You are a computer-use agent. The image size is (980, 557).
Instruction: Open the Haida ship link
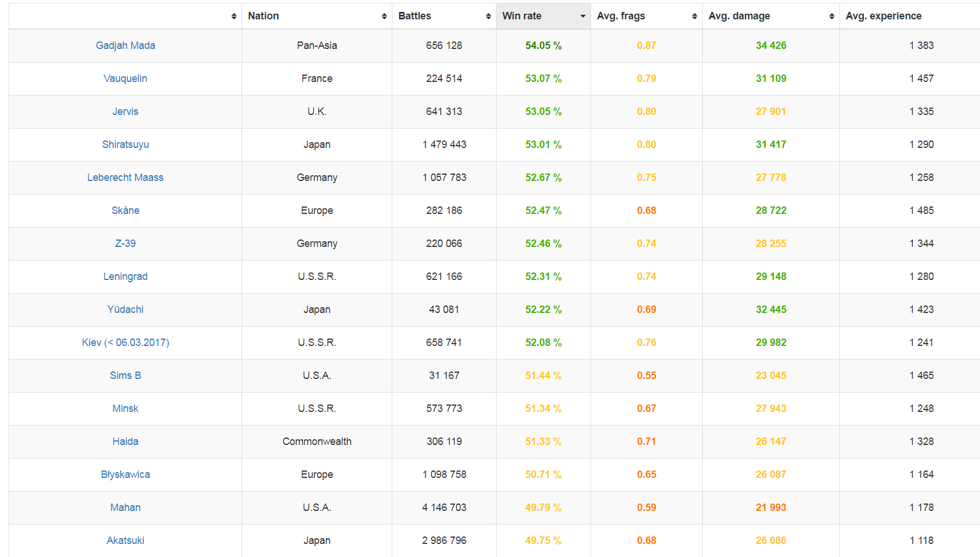coord(125,442)
